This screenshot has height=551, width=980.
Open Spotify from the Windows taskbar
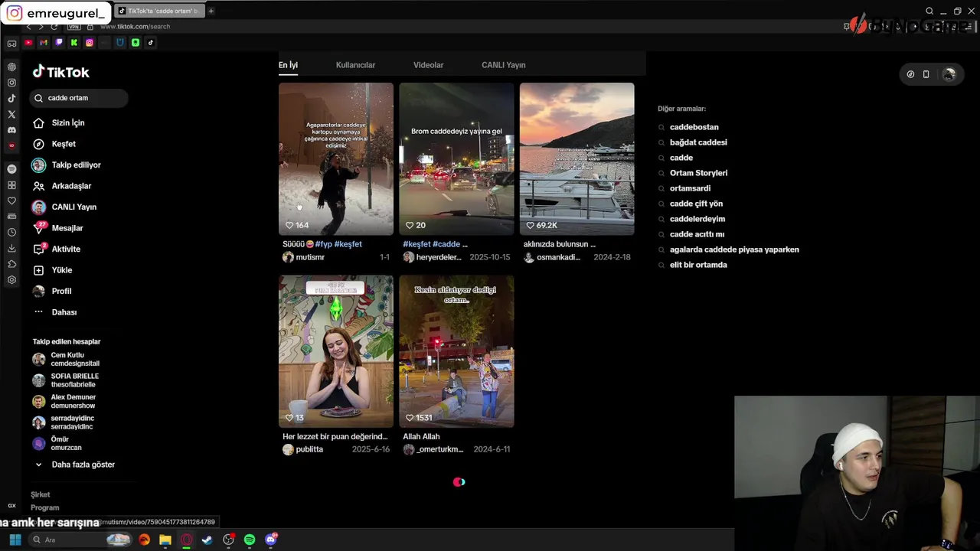tap(250, 540)
